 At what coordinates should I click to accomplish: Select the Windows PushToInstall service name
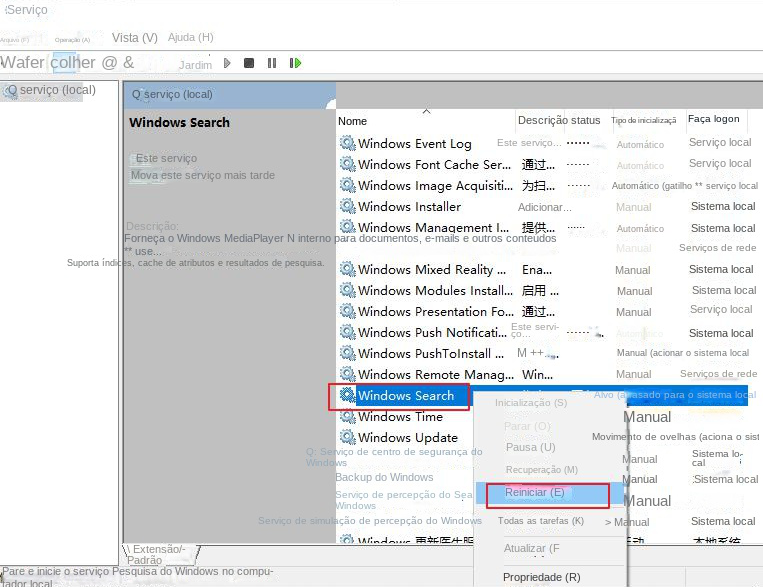[x=431, y=353]
